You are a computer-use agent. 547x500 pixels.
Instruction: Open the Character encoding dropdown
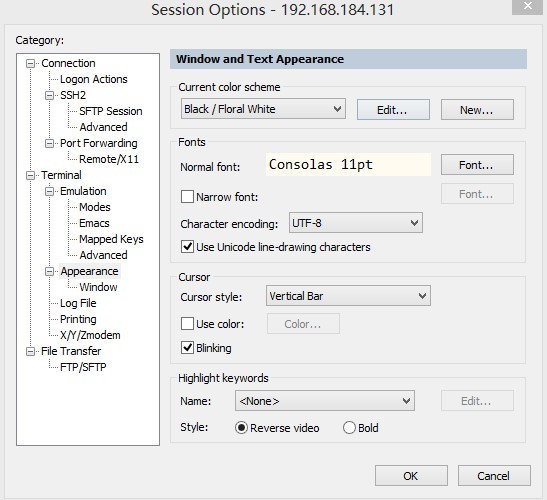(355, 223)
